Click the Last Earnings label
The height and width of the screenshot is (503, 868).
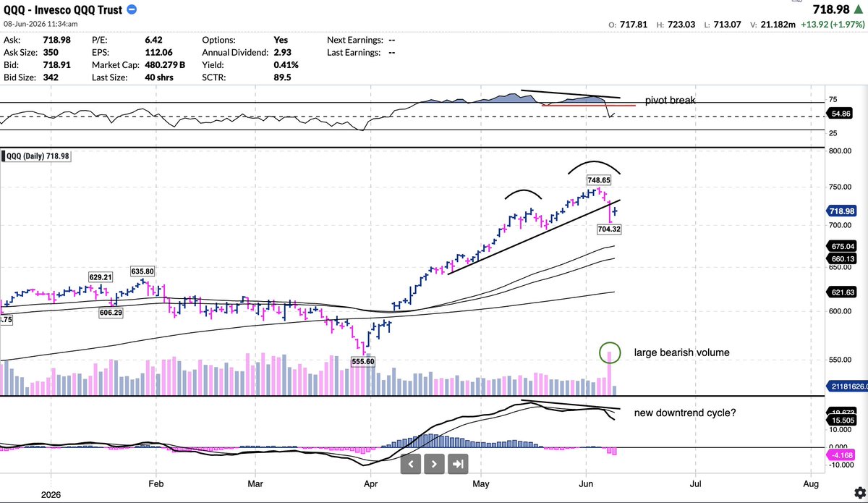pyautogui.click(x=354, y=52)
